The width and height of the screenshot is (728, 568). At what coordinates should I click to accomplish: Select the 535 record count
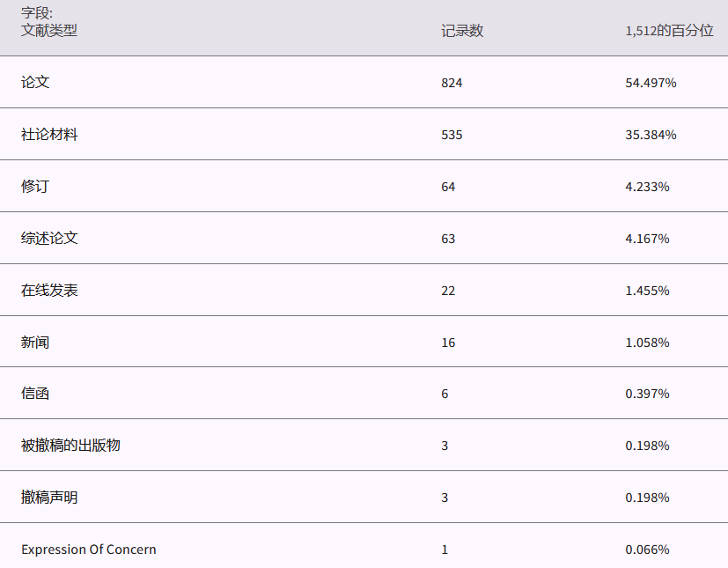452,135
